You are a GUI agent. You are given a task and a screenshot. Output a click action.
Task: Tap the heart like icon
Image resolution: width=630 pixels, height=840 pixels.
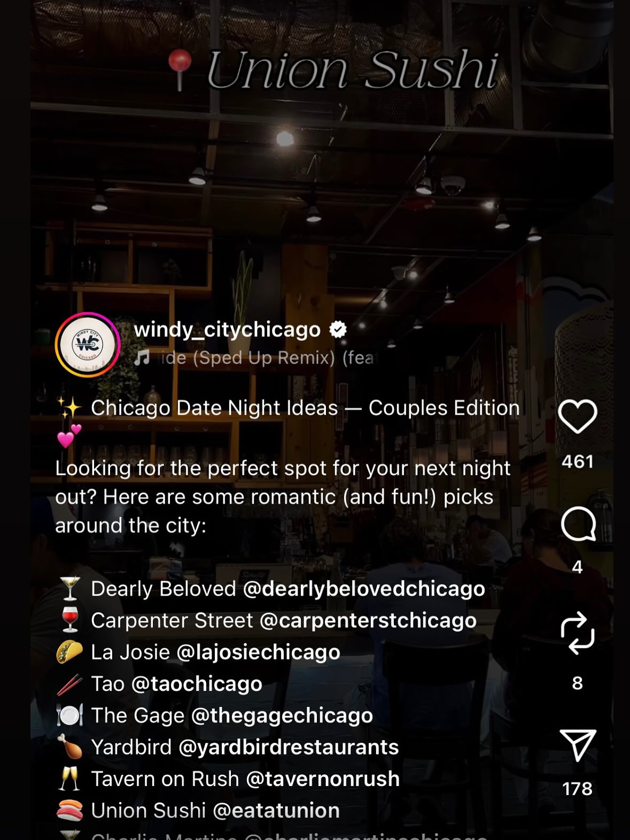pyautogui.click(x=577, y=417)
